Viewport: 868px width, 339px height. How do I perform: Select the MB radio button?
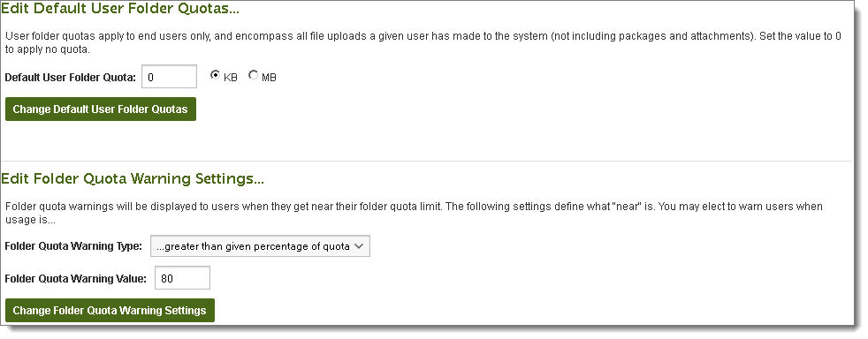(253, 75)
